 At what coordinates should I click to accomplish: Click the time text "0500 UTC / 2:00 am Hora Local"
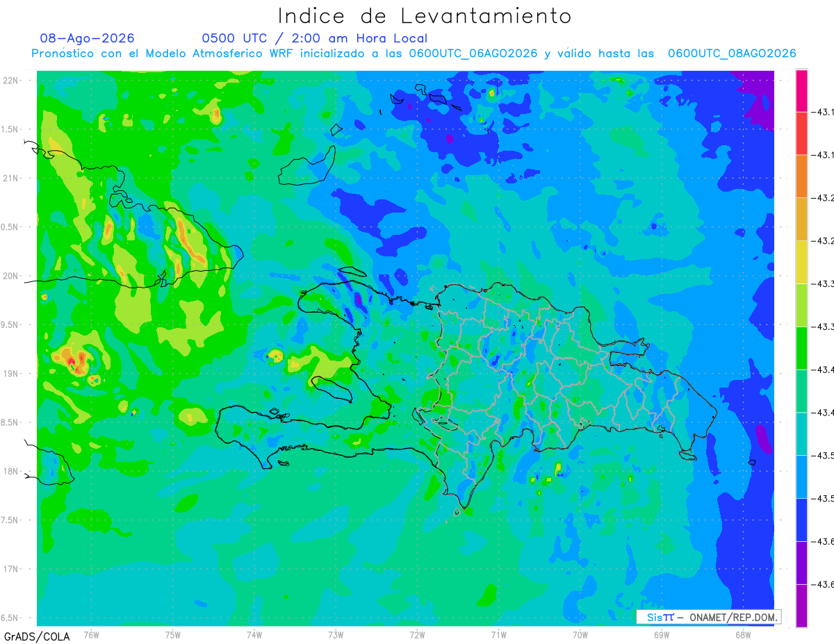point(315,38)
